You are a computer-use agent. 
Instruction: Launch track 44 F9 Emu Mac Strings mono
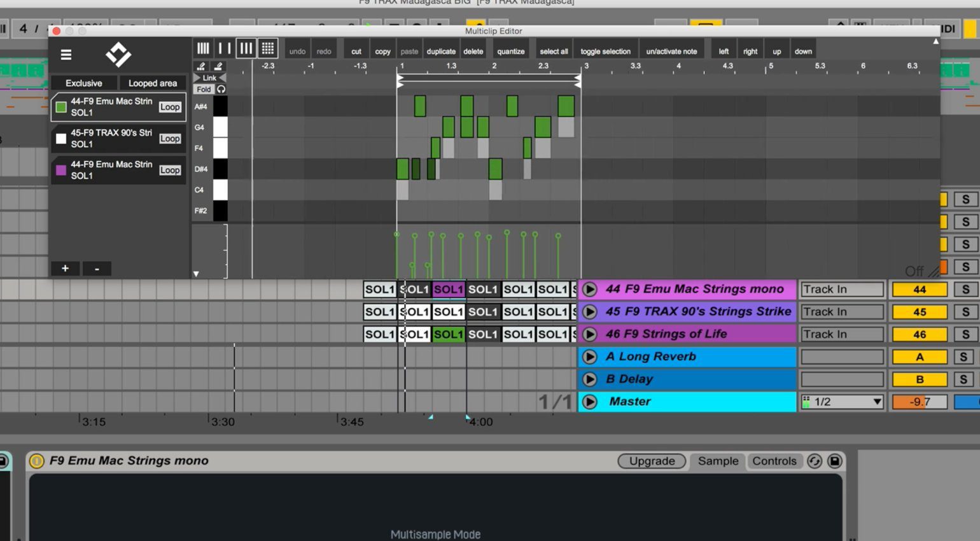[x=590, y=289]
